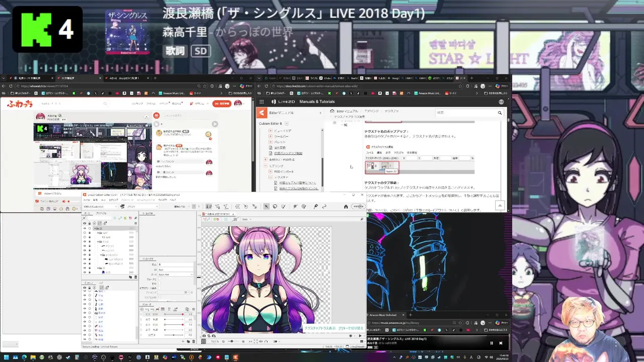This screenshot has height=362, width=644.
Task: Mute the Fuwacchi player volume speaker icon
Action: 64,202
